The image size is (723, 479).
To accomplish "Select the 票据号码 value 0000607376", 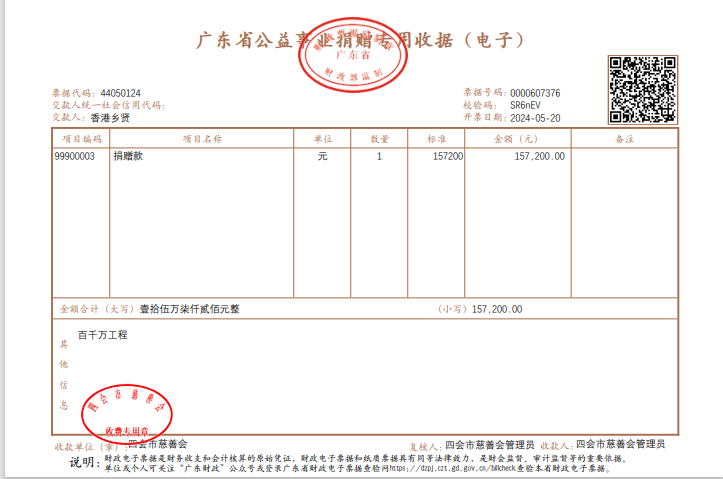I will (x=535, y=93).
